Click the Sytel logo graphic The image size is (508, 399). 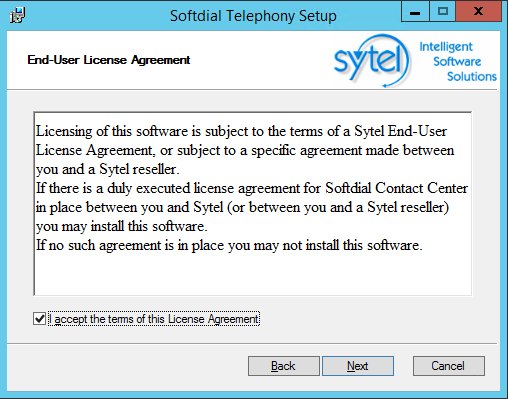[x=372, y=61]
